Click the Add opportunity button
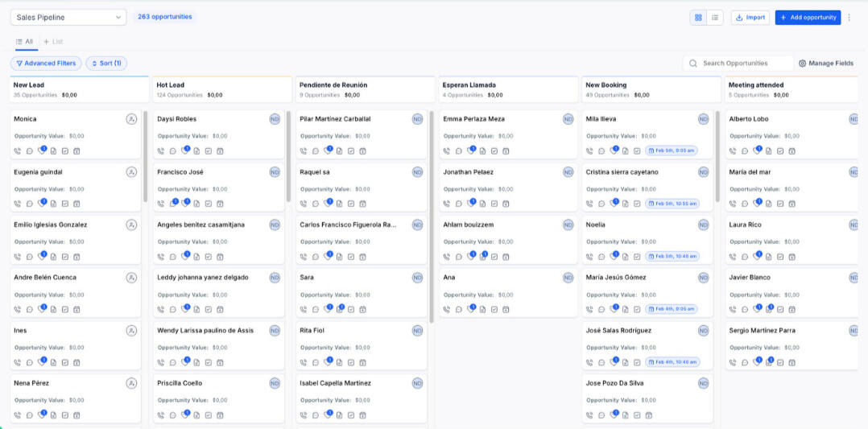Image resolution: width=868 pixels, height=429 pixels. tap(808, 17)
